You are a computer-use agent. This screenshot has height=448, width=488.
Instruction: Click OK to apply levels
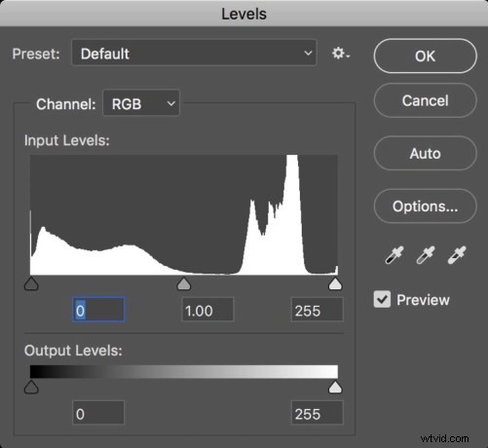[x=426, y=56]
